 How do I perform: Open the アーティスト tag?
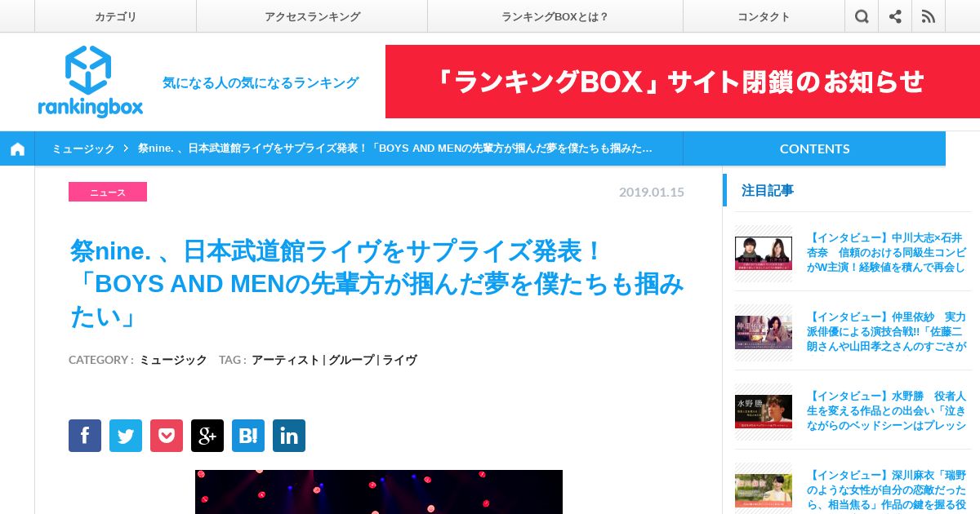click(285, 360)
